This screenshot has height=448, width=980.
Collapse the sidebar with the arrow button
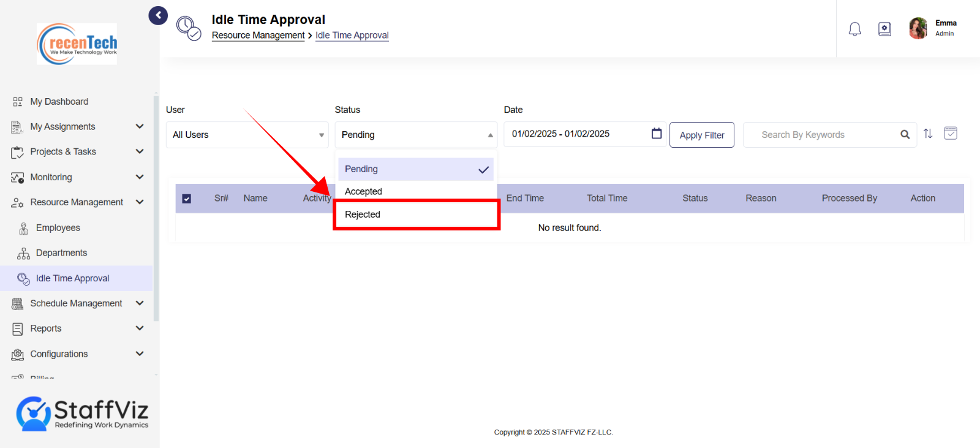158,15
